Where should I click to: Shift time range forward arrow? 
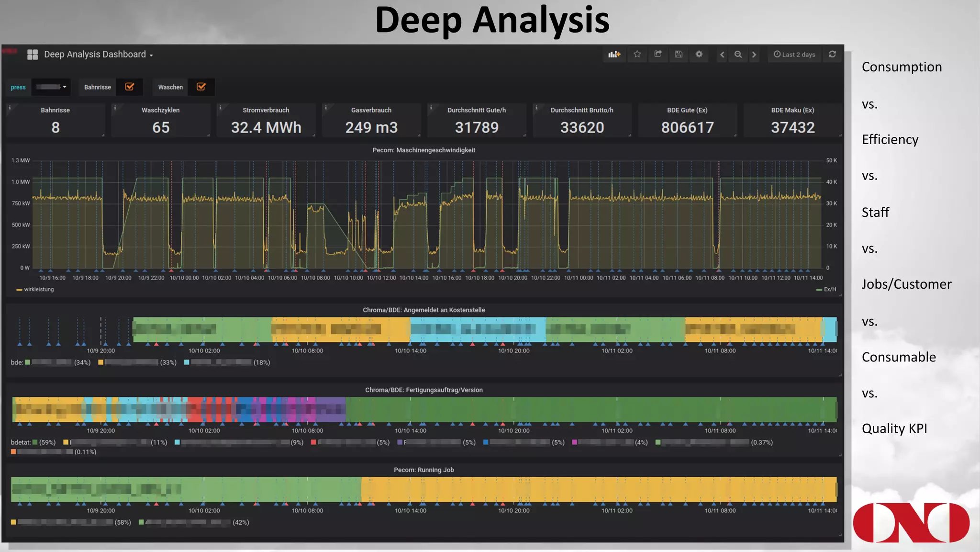click(754, 55)
